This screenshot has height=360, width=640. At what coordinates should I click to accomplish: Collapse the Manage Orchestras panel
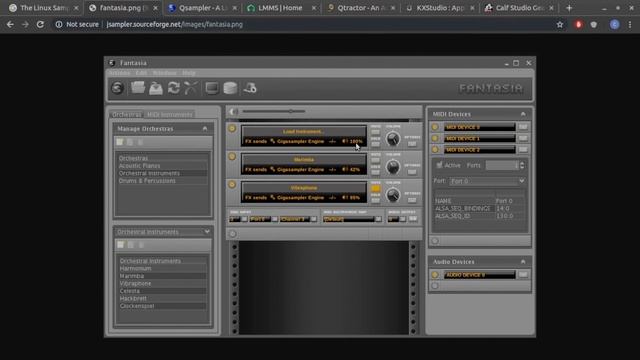coord(205,129)
